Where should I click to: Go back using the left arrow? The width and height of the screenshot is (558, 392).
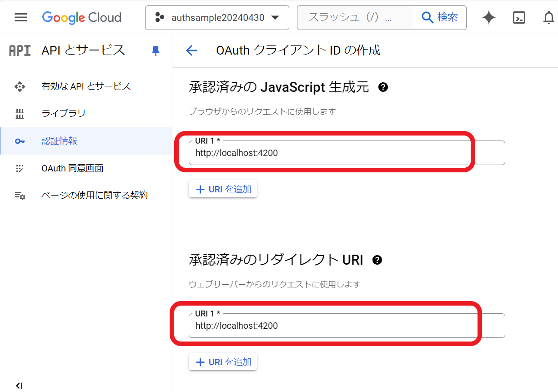coord(191,50)
